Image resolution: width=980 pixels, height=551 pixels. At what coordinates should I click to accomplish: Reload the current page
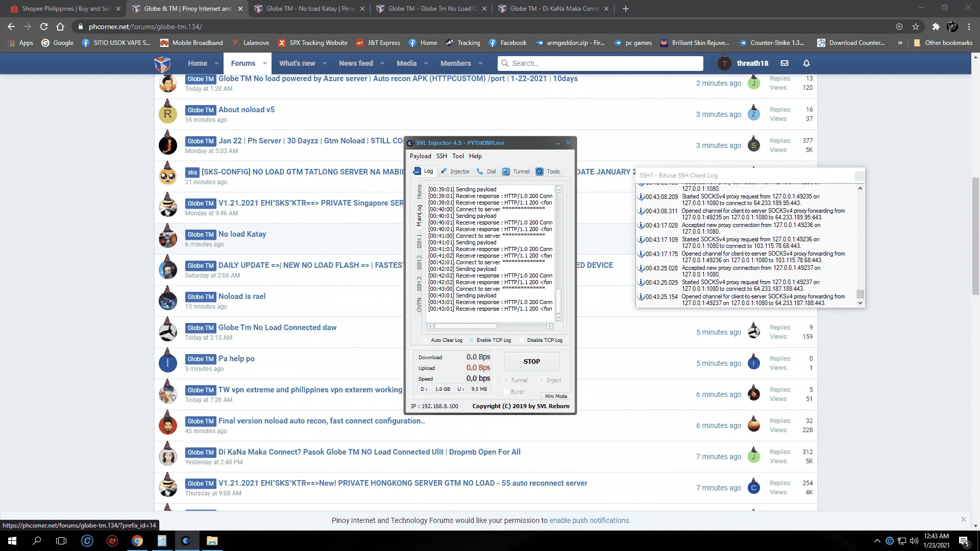(x=44, y=27)
